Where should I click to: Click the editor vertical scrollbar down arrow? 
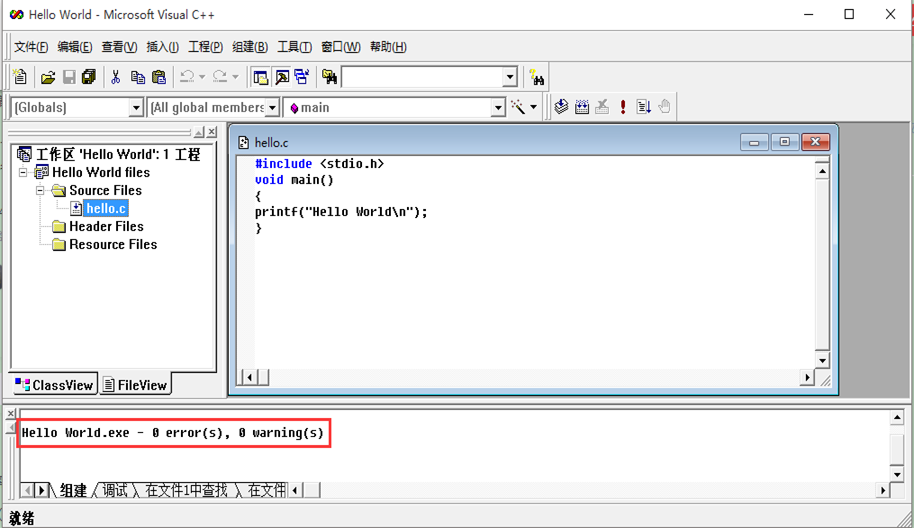tap(822, 361)
